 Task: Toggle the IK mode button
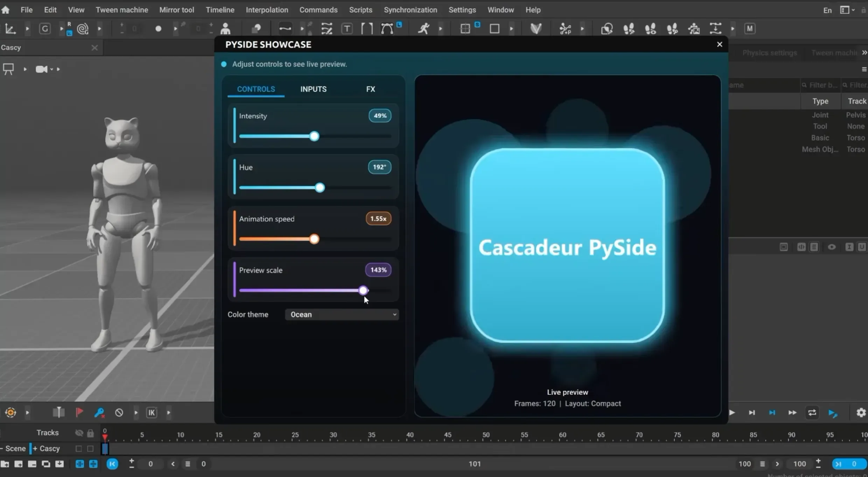click(x=152, y=413)
